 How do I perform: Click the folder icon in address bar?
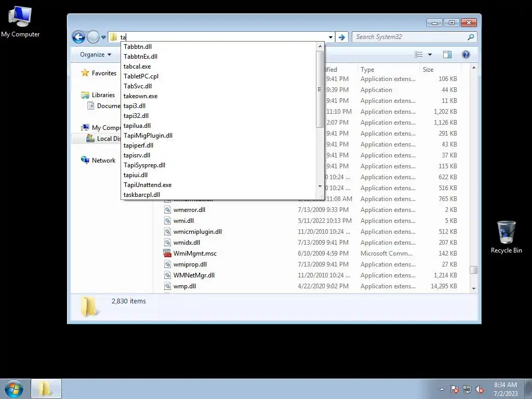[x=114, y=37]
